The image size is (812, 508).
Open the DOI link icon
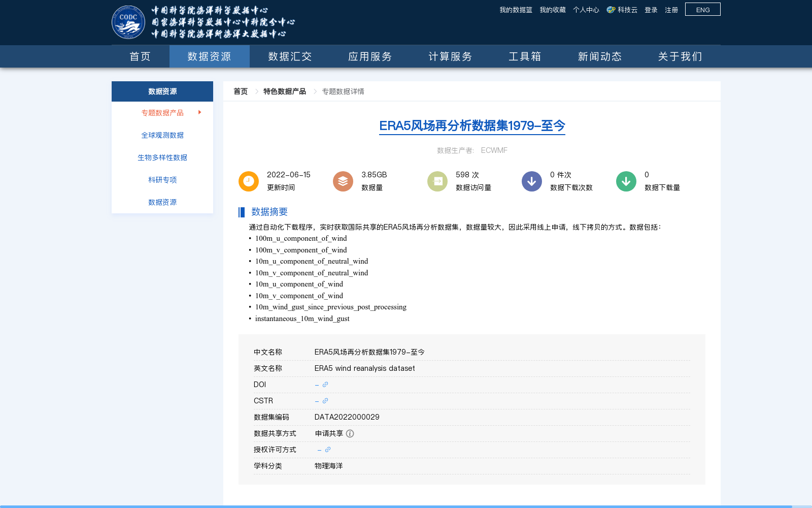[x=325, y=385]
